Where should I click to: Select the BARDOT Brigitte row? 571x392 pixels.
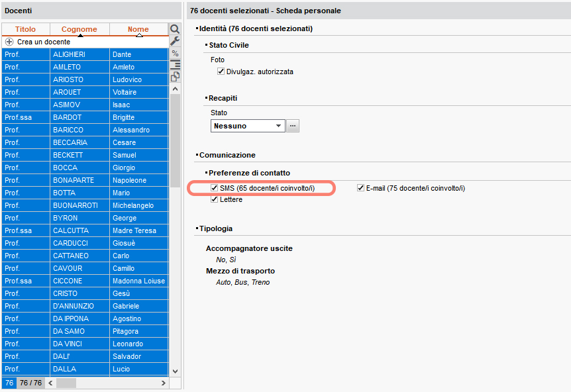coord(85,117)
